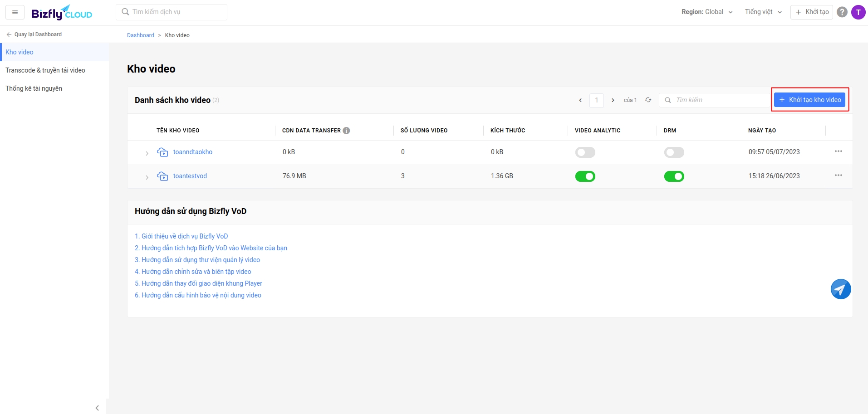Enable Video Analytic for toanndtaokho
Screen dimensions: 868x414
[x=585, y=152]
